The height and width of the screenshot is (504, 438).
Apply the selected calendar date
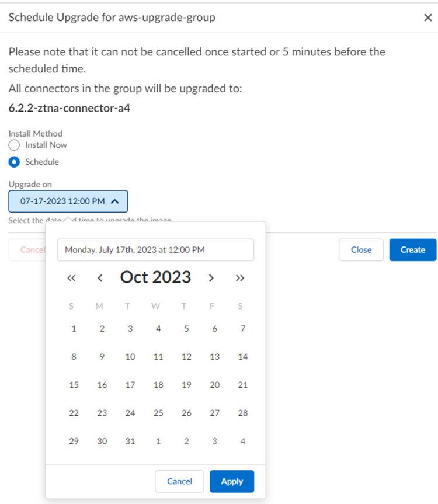pyautogui.click(x=232, y=481)
